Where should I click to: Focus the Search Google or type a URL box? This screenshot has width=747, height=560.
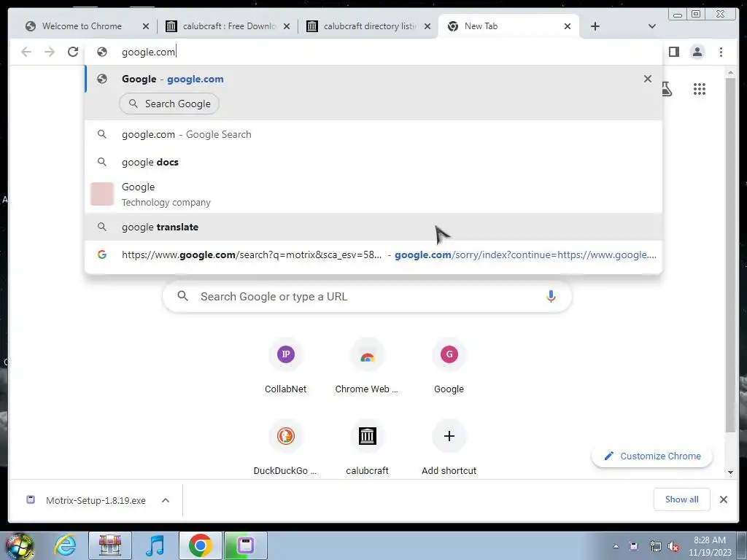(x=367, y=296)
